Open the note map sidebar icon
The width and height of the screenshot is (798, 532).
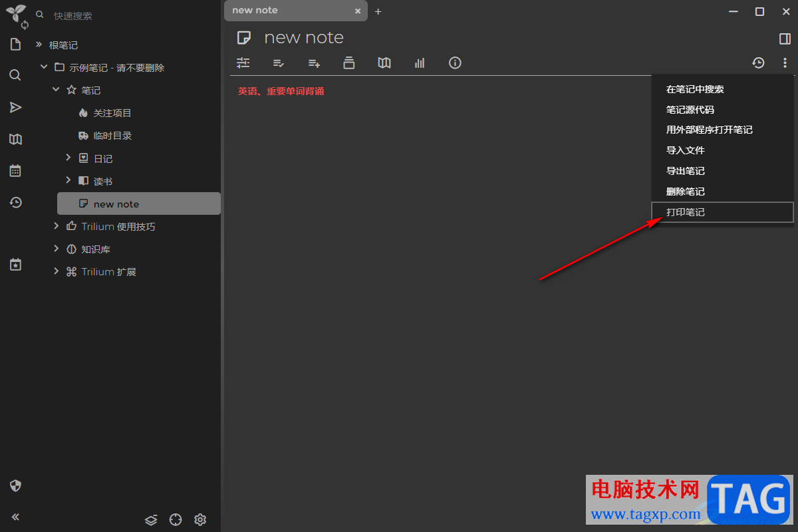click(x=15, y=139)
